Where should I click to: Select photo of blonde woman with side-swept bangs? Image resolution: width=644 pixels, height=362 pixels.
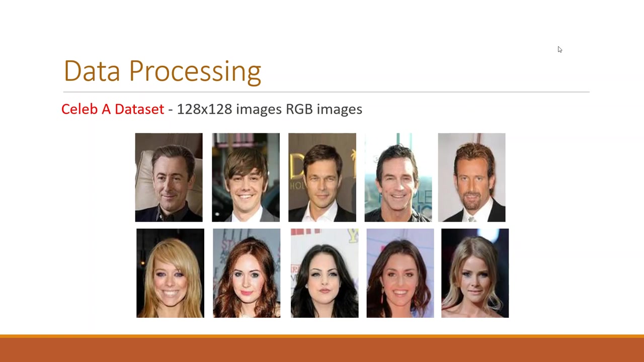[170, 273]
